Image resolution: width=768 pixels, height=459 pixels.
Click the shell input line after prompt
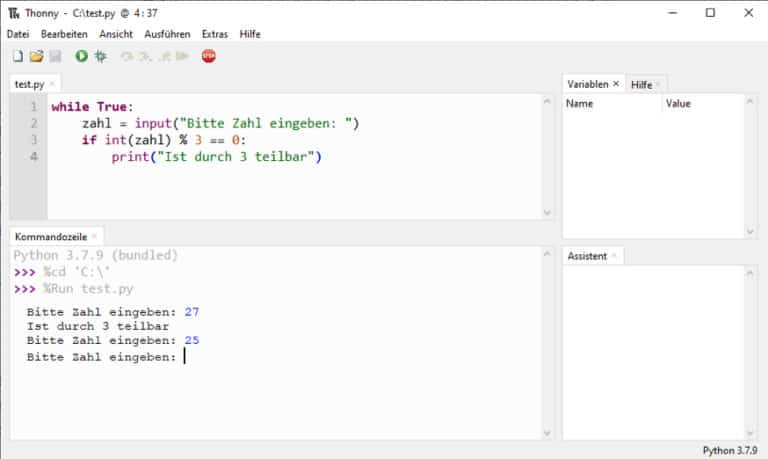[x=300, y=357]
